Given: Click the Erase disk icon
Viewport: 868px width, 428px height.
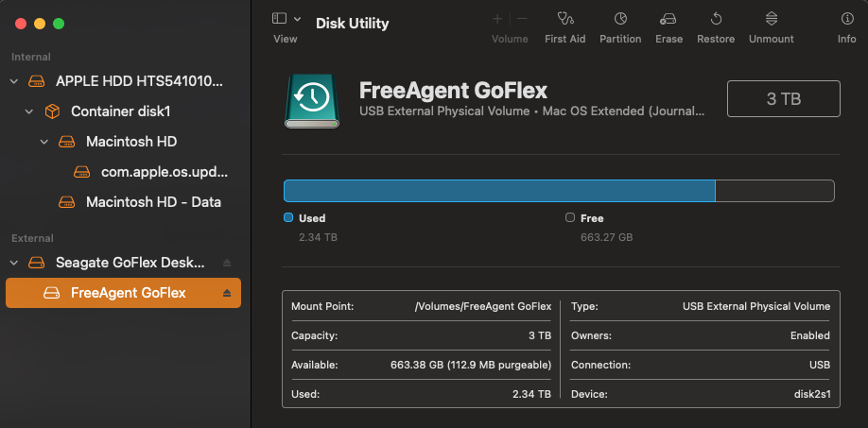Looking at the screenshot, I should (x=668, y=19).
